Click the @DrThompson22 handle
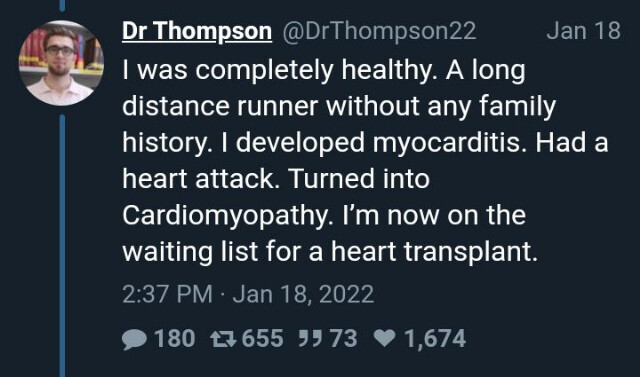The width and height of the screenshot is (640, 377). pyautogui.click(x=379, y=31)
